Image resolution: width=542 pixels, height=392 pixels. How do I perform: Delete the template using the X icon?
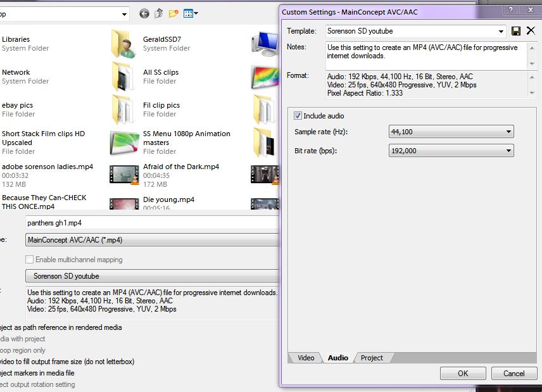tap(531, 31)
